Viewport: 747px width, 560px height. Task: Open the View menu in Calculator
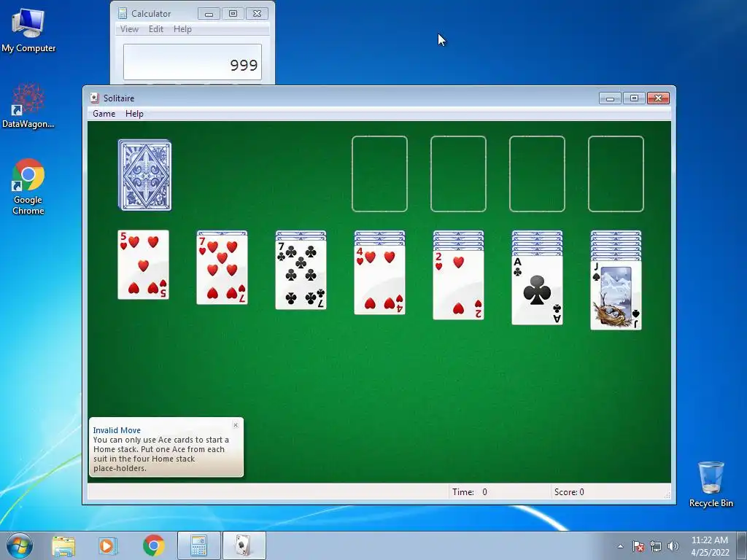coord(129,29)
